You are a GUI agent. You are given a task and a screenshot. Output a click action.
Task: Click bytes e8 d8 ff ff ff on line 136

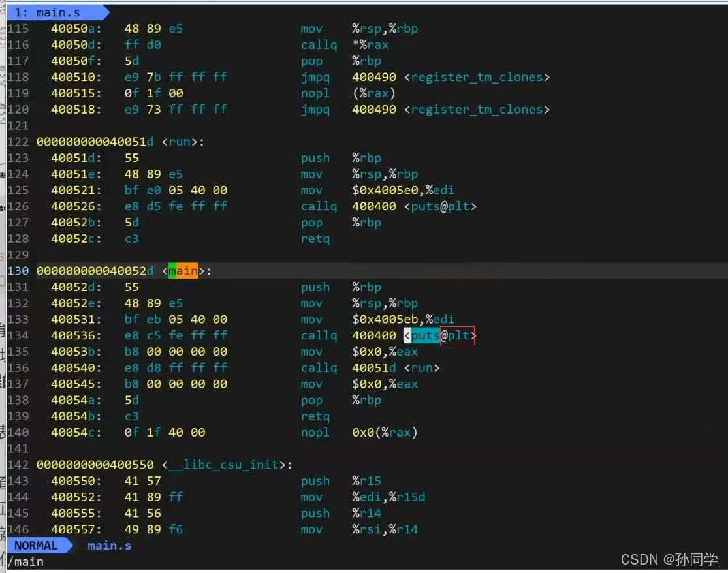tap(176, 368)
